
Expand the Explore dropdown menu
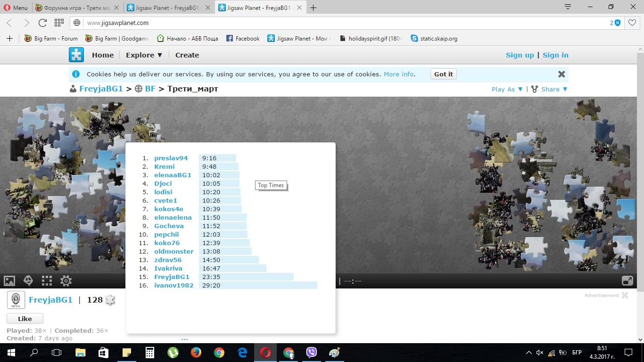[x=144, y=55]
